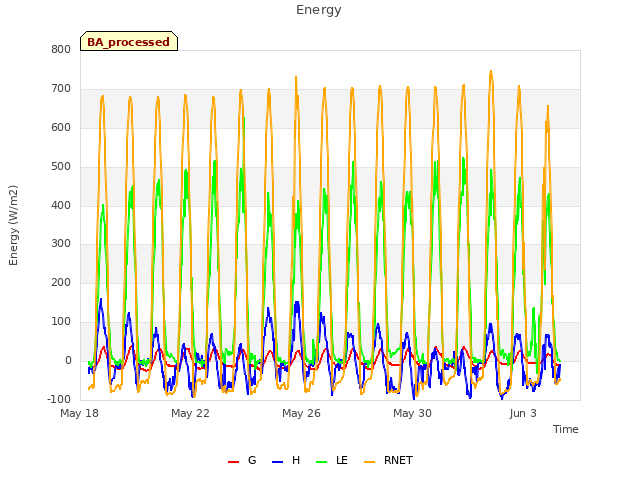Click the Energy (W/m2) axis label
640x480 pixels.
coord(13,225)
